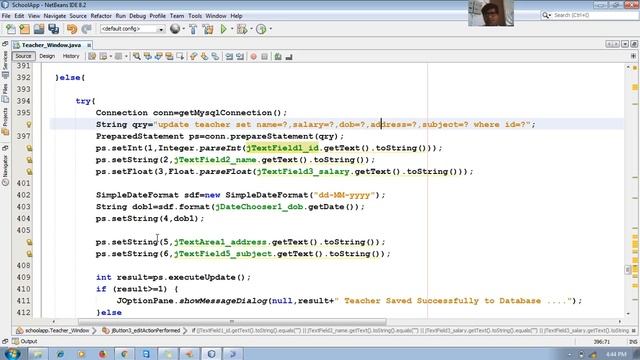The width and height of the screenshot is (640, 360).
Task: Build the project with the hammer icon
Action: [193, 29]
